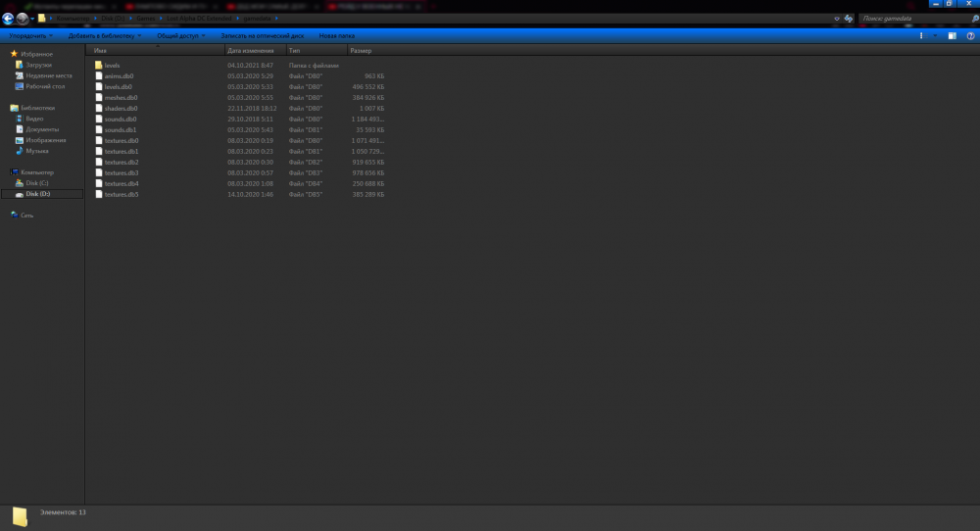The width and height of the screenshot is (980, 531).
Task: Open the view options dropdown arrow
Action: tap(935, 35)
